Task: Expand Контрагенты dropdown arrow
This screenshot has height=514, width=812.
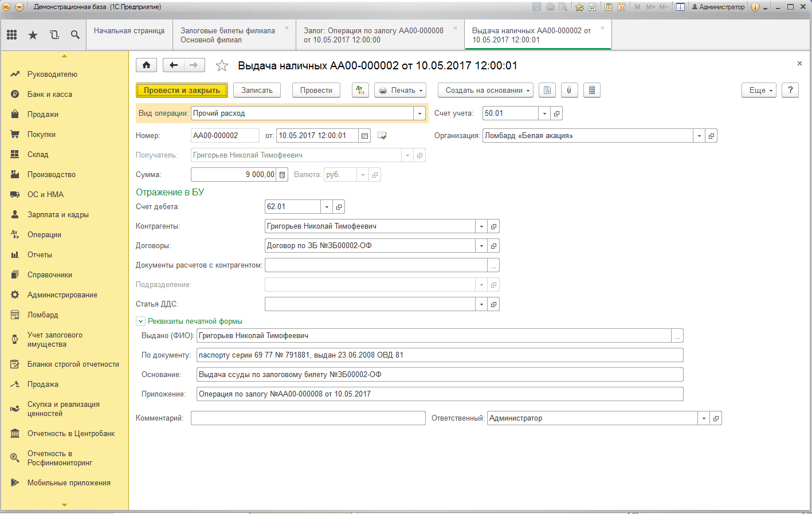Action: point(481,226)
